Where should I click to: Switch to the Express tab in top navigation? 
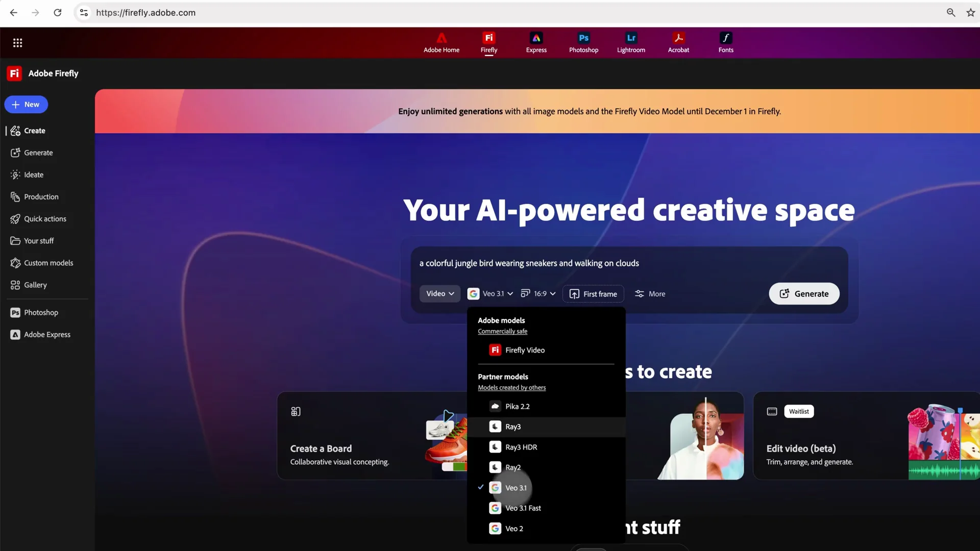(x=536, y=43)
